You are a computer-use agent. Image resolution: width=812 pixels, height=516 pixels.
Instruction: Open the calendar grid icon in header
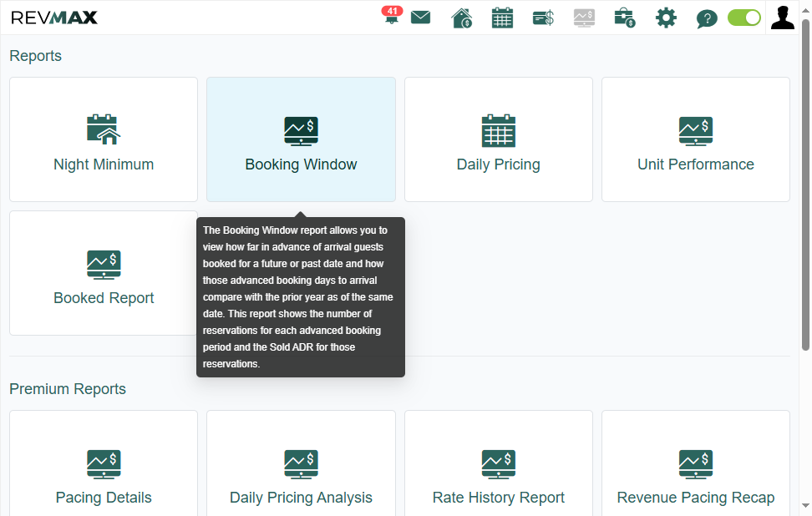point(502,18)
